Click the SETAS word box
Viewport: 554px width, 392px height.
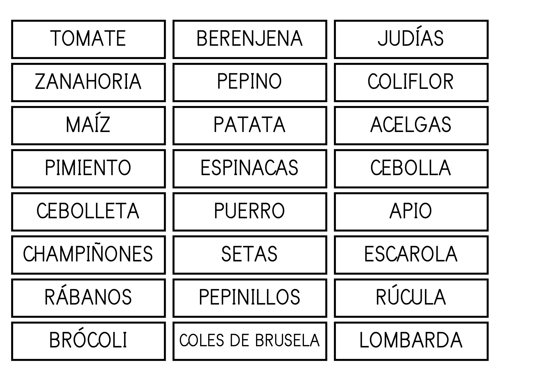point(250,255)
